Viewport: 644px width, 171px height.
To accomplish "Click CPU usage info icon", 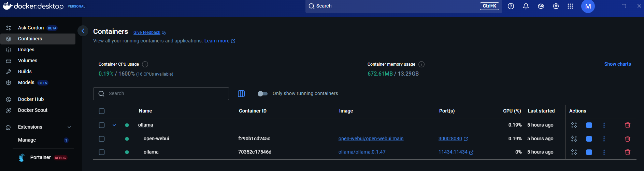I will point(145,64).
